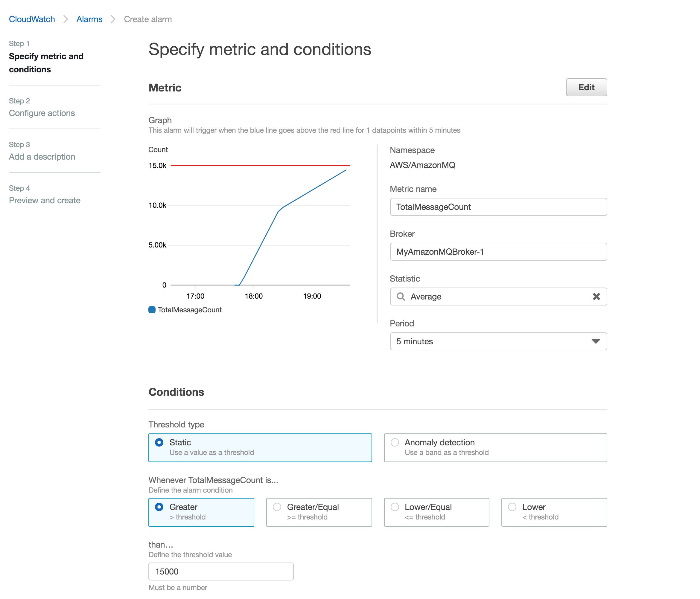Viewport: 700px width, 599px height.
Task: Click the breadcrumb chevron after CloudWatch
Action: [66, 19]
